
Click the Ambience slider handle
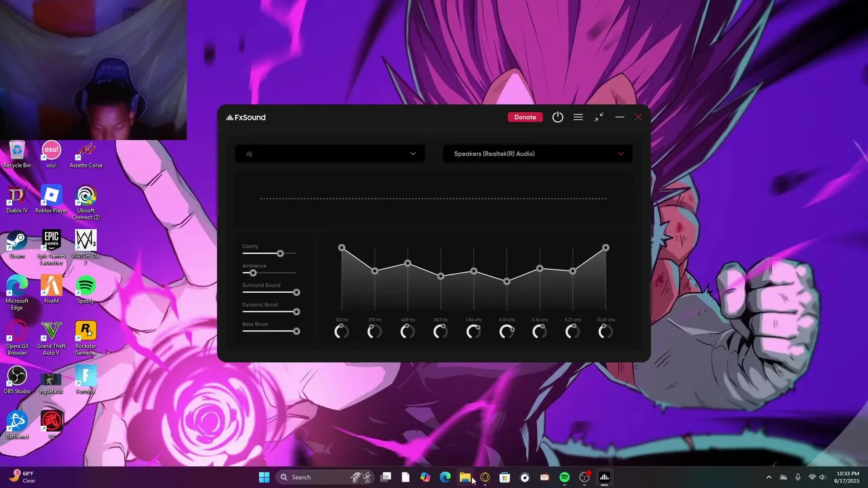pyautogui.click(x=253, y=272)
